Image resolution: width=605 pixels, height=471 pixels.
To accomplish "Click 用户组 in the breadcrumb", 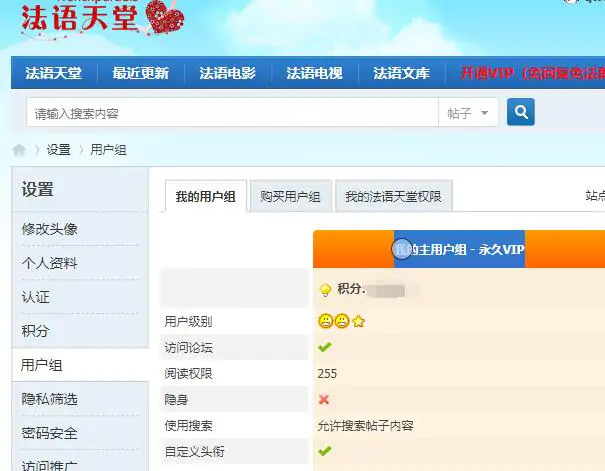I will [x=108, y=150].
